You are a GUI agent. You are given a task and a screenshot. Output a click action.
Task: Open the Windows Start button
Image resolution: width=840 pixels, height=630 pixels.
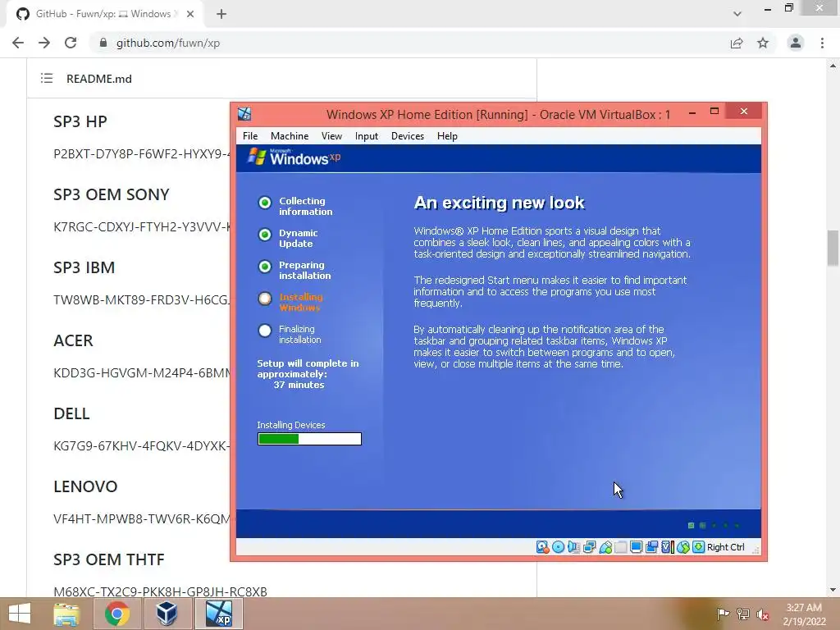pos(20,614)
